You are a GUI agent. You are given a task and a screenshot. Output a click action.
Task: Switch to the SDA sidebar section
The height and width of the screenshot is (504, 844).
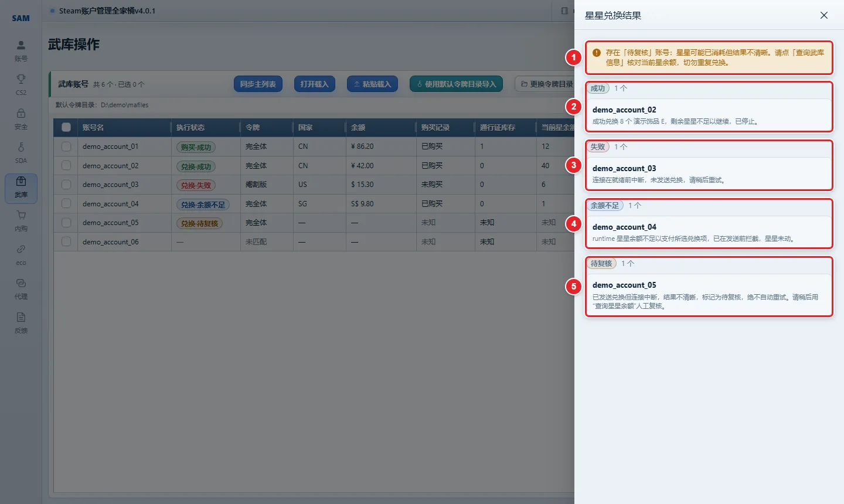pyautogui.click(x=21, y=153)
